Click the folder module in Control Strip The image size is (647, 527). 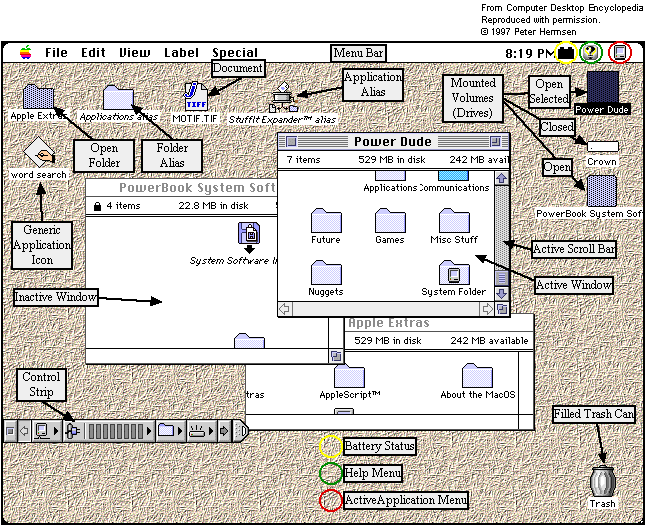coord(166,430)
